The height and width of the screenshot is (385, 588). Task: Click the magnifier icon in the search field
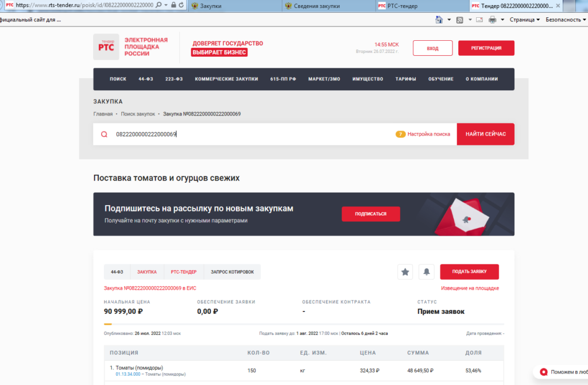click(104, 134)
